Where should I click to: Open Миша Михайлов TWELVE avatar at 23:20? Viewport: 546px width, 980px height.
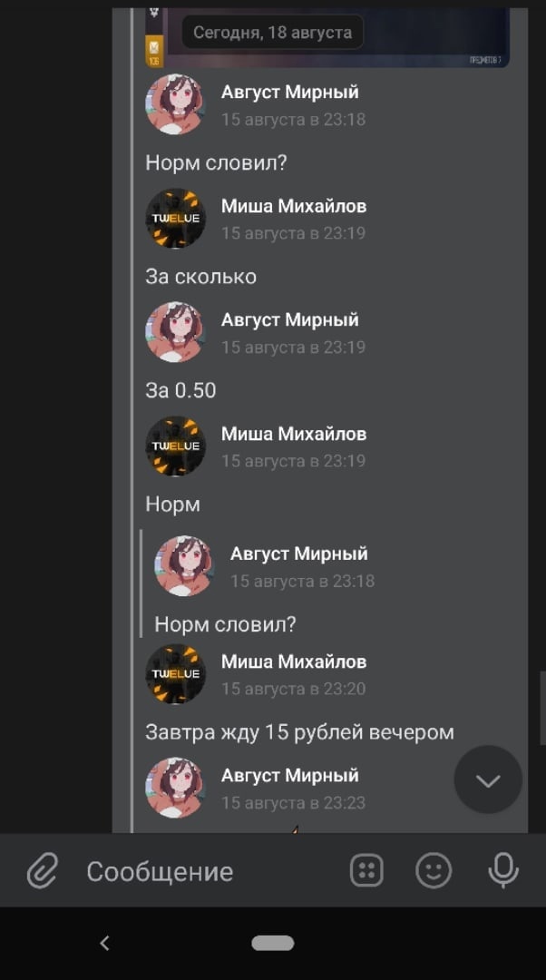point(176,674)
